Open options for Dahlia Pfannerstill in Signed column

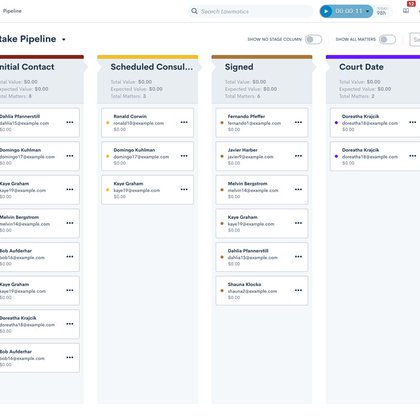[x=298, y=257]
